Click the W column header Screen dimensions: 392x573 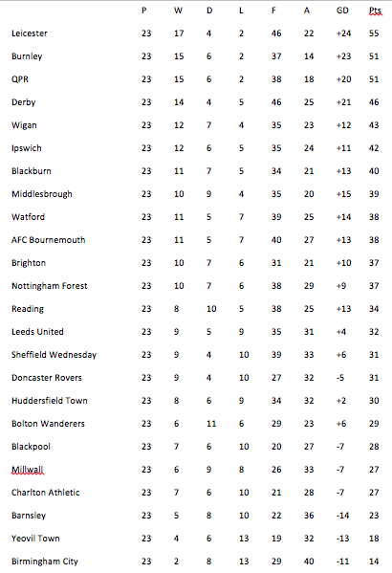(x=178, y=11)
